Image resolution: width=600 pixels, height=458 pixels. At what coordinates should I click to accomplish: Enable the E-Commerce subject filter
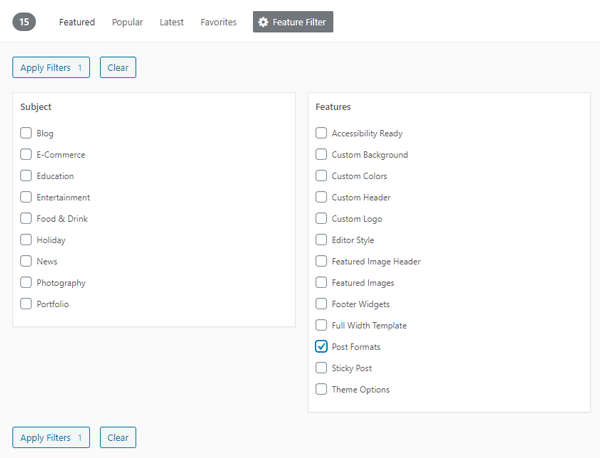click(x=26, y=155)
